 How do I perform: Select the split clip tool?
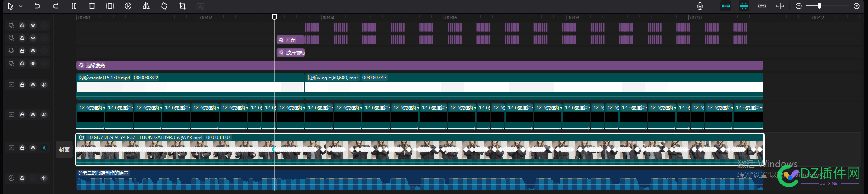click(74, 6)
